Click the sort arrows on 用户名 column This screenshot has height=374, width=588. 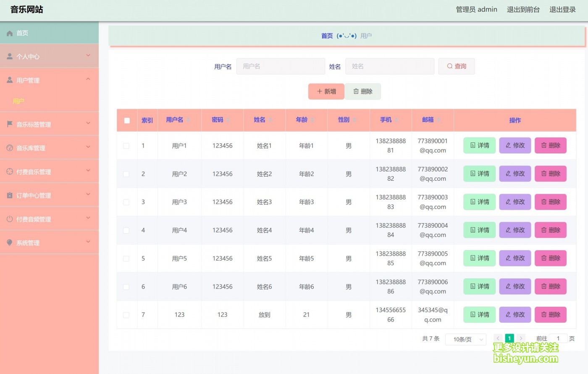pyautogui.click(x=189, y=120)
